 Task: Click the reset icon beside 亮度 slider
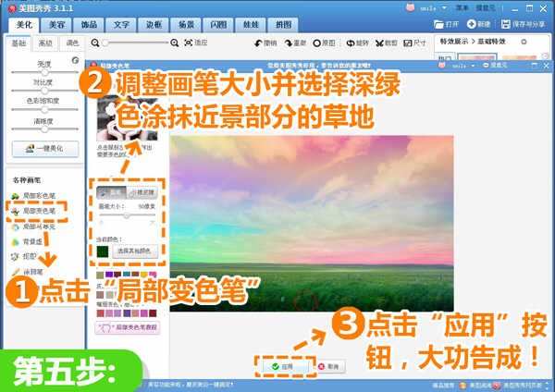[x=75, y=60]
